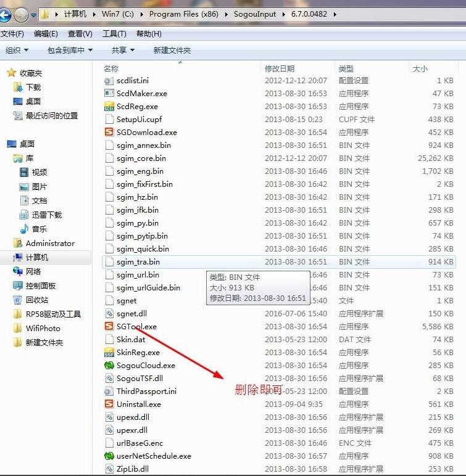Click the userNetSchedule.exe green icon
The width and height of the screenshot is (466, 476).
(109, 456)
